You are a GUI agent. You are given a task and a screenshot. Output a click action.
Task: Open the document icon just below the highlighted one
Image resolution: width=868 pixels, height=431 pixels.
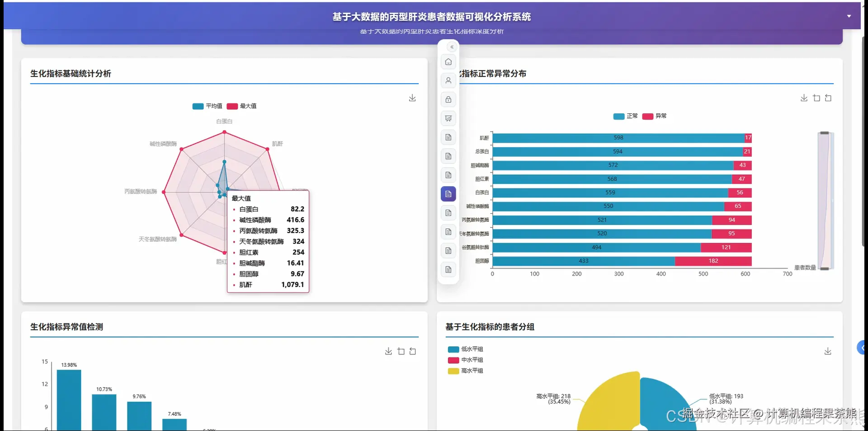click(x=448, y=213)
